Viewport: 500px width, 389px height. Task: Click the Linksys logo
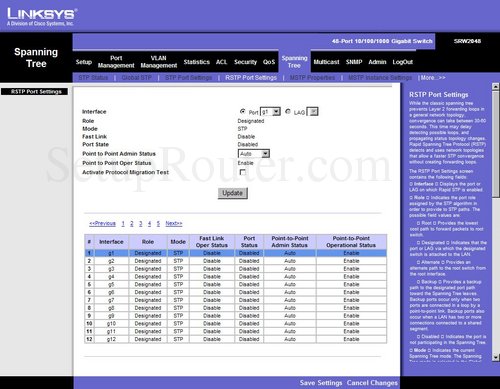(42, 17)
